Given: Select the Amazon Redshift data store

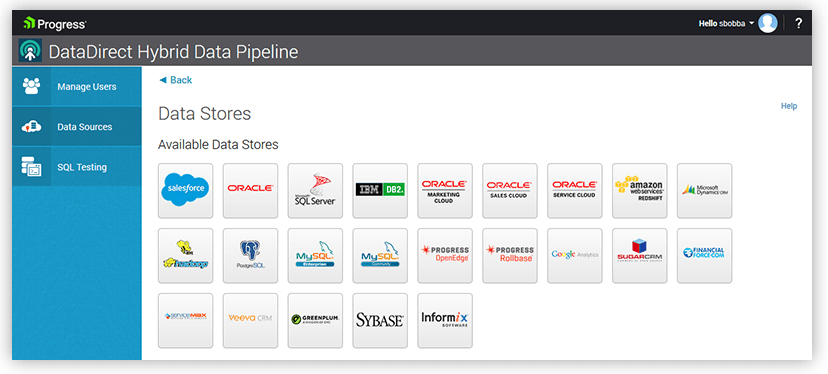Looking at the screenshot, I should click(640, 191).
